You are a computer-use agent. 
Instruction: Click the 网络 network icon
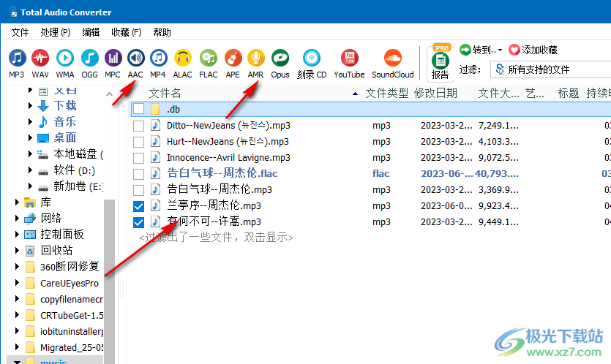(30, 219)
